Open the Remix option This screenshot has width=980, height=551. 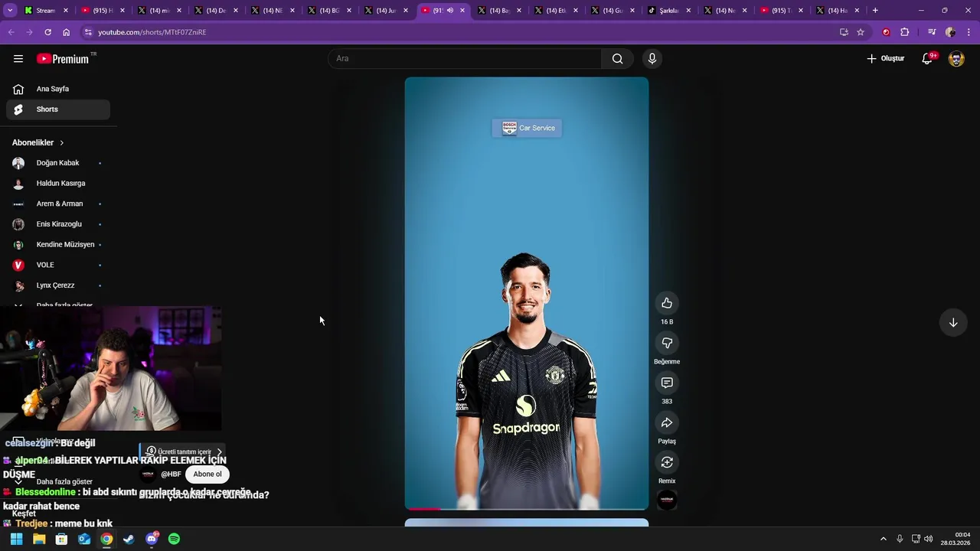tap(667, 462)
